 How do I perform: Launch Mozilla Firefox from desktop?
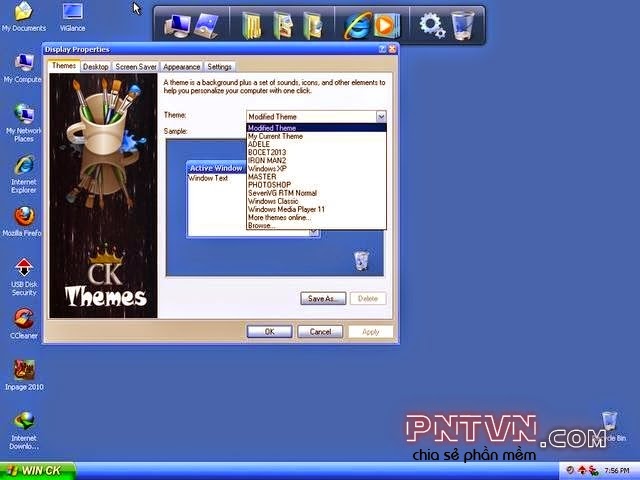coord(22,222)
